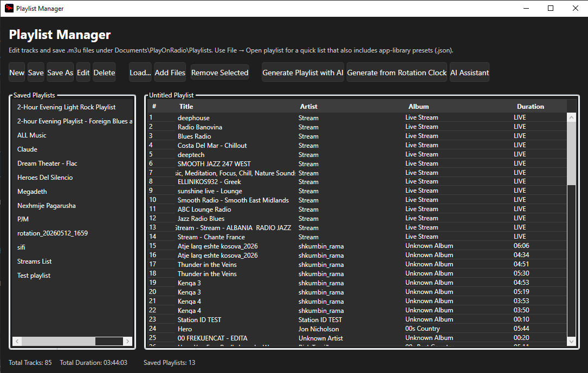Select the Blues Radio track
Viewport: 588px width, 373px height.
(357, 136)
